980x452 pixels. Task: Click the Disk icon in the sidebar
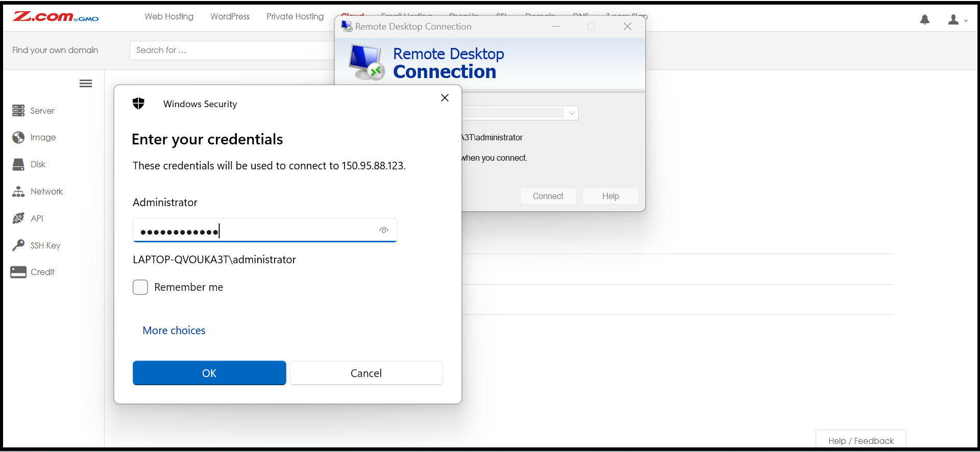18,164
